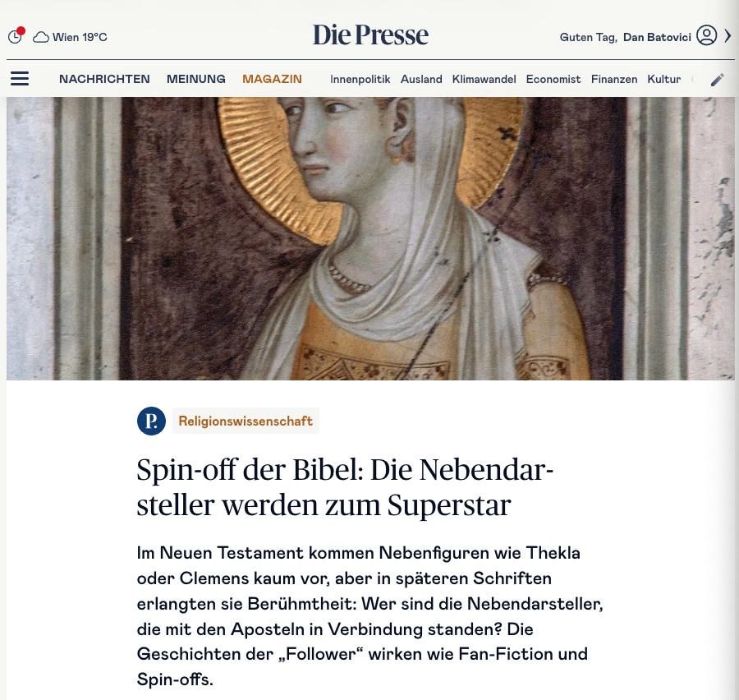Go to the Finanzen section
739x700 pixels.
click(x=614, y=79)
